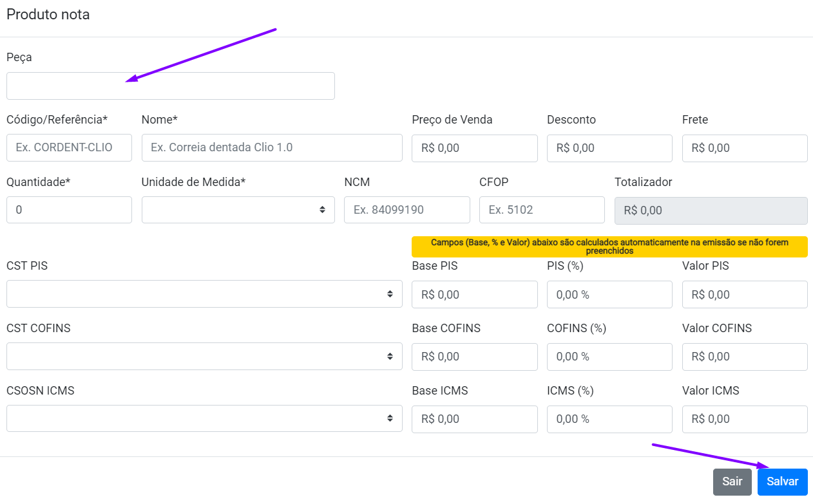Click the NCM input field
Viewport: 813px width, 504px height.
coord(406,210)
